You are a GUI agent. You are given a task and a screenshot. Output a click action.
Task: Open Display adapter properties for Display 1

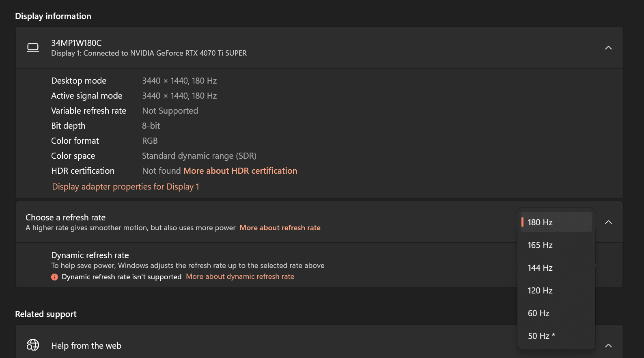tap(125, 187)
